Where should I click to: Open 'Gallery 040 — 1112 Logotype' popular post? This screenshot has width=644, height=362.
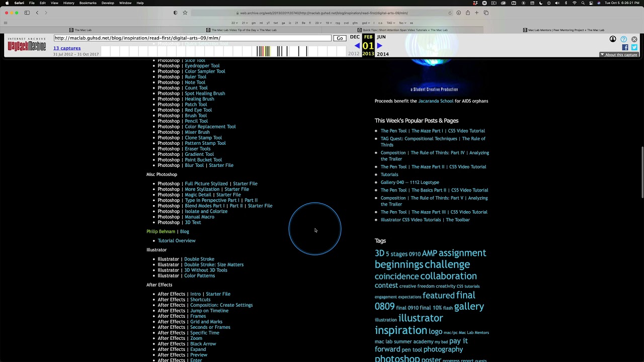[410, 182]
